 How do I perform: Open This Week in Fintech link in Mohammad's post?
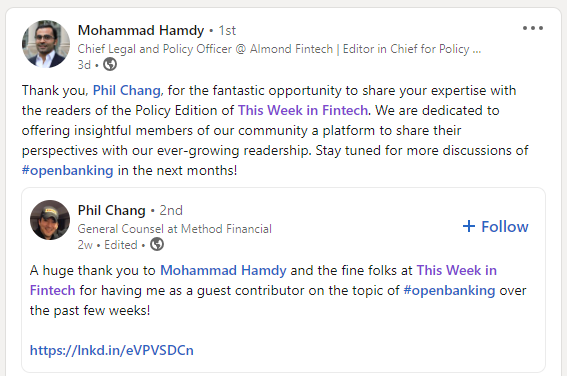[x=303, y=110]
